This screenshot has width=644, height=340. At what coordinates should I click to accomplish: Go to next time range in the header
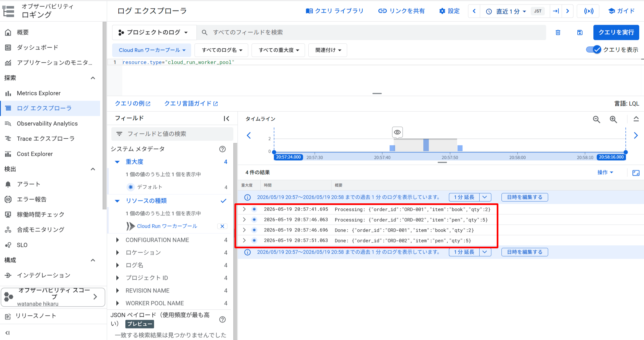(568, 11)
